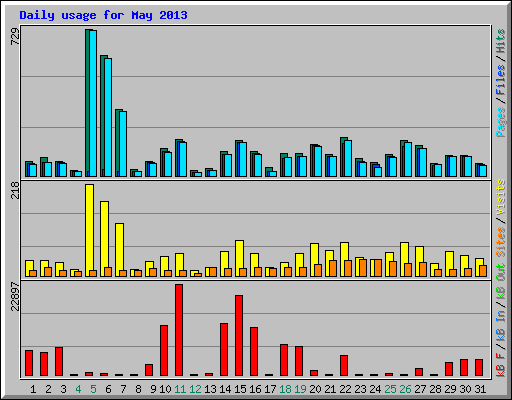Click weekend day 4 label

pos(78,389)
